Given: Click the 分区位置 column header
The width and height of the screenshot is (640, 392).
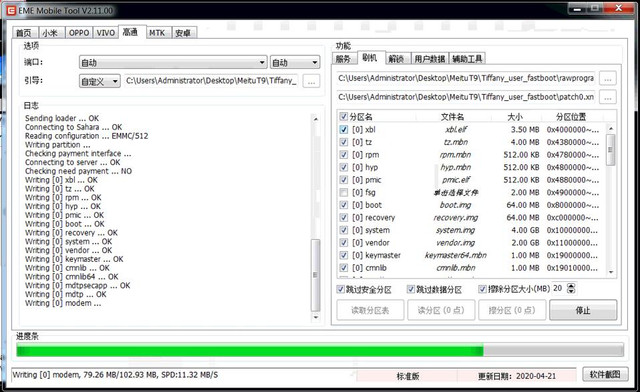Looking at the screenshot, I should pyautogui.click(x=571, y=117).
